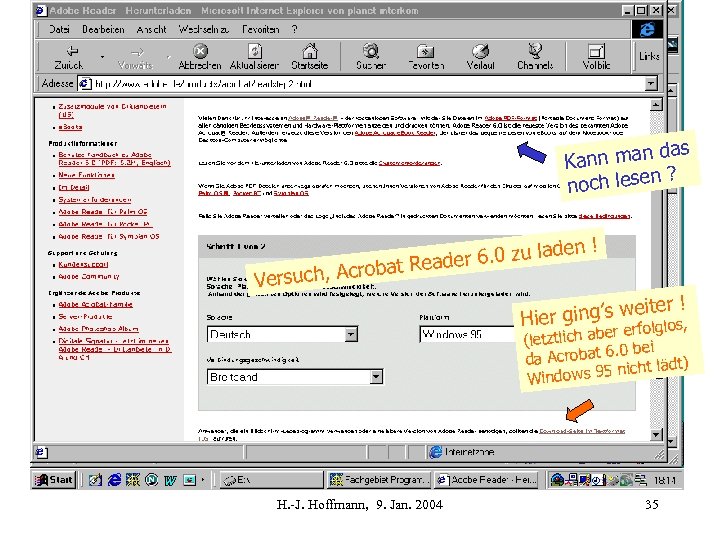The image size is (720, 540).
Task: Reload the page with Aktualisieren icon
Action: [255, 51]
